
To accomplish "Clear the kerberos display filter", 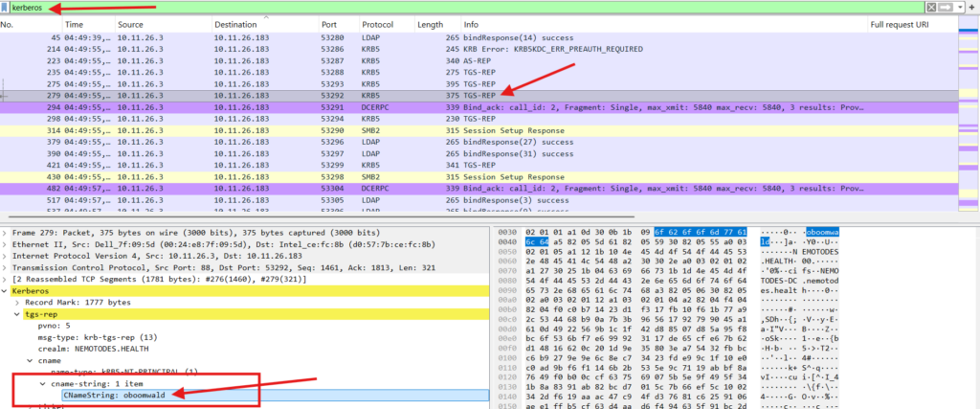I will click(x=930, y=7).
